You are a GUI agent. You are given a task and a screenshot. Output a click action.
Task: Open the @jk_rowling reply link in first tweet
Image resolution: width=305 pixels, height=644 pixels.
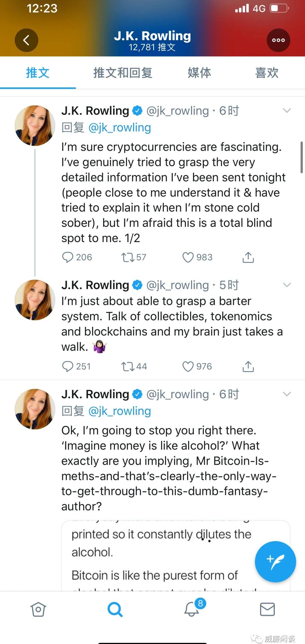coord(120,128)
